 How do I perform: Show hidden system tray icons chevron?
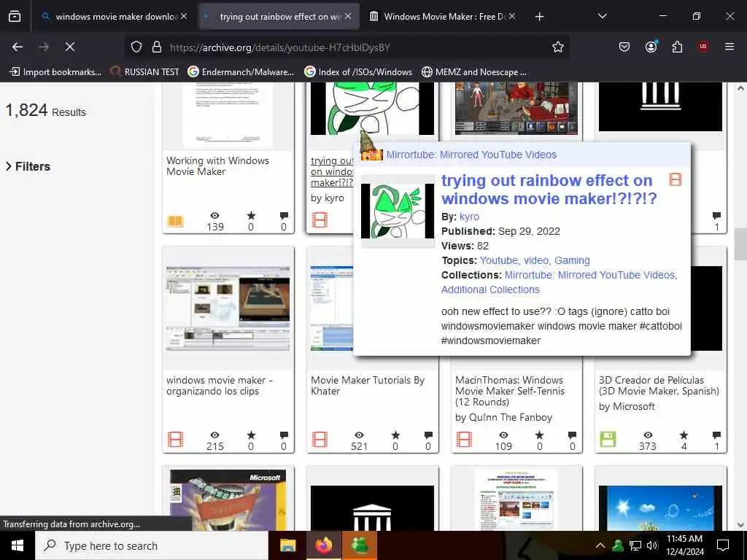pos(600,545)
